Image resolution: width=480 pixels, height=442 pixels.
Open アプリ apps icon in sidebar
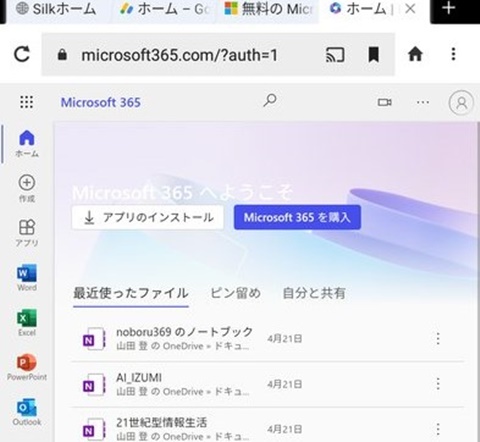click(x=27, y=233)
